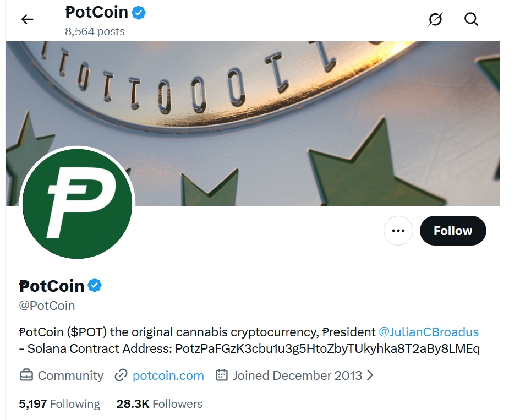Click the calendar icon near Joined December 2013
Image resolution: width=520 pixels, height=420 pixels.
point(222,375)
